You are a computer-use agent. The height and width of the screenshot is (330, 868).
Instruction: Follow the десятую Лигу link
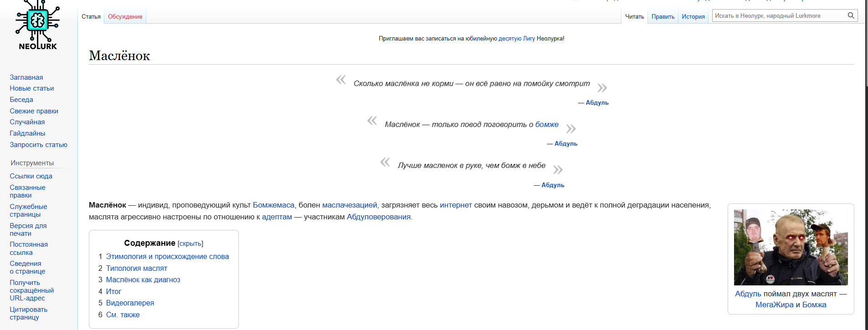[517, 39]
